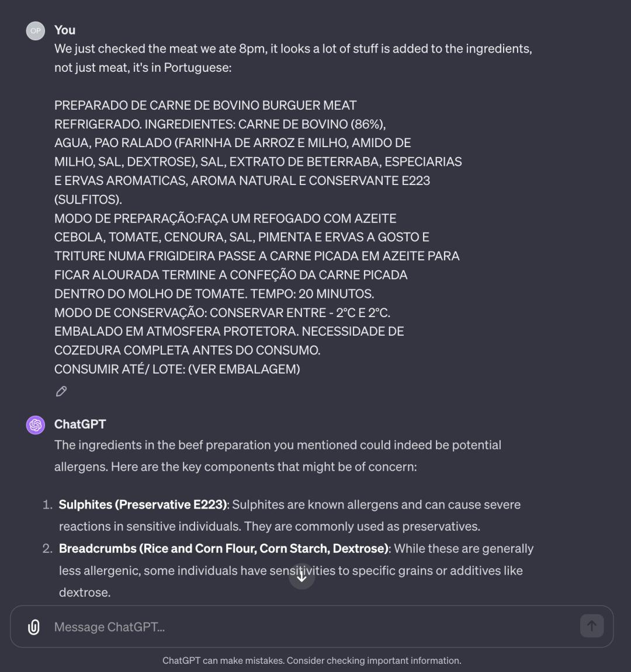This screenshot has height=672, width=631.
Task: Click the "CONSUMIR ATÉ/ LOTE" line
Action: 177,369
